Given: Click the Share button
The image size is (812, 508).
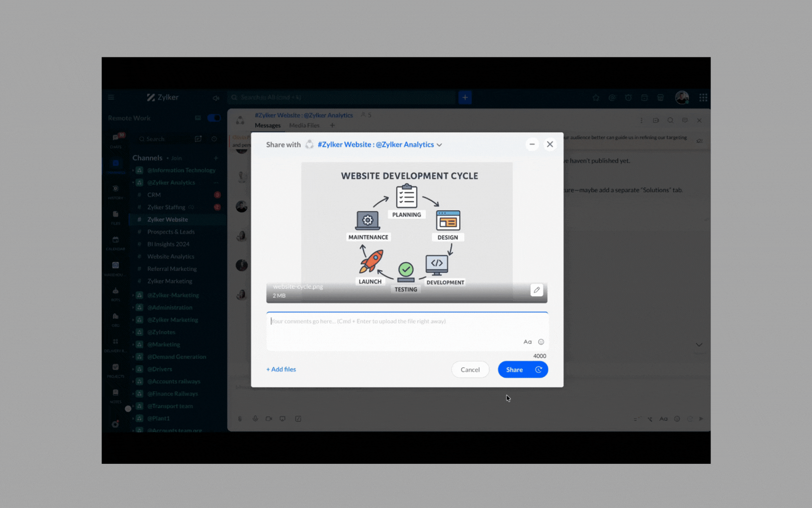Looking at the screenshot, I should pyautogui.click(x=514, y=370).
